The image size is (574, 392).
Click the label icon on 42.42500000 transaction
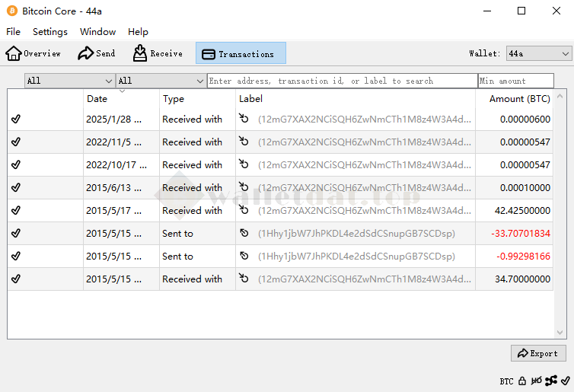click(x=244, y=211)
